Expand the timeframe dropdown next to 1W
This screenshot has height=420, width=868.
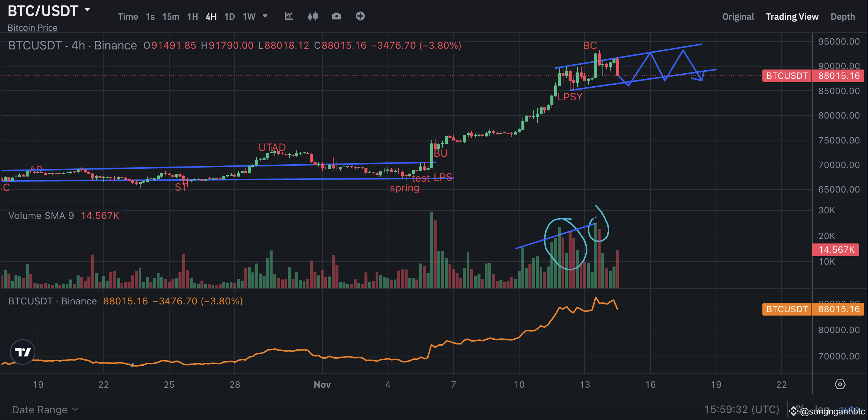point(265,16)
